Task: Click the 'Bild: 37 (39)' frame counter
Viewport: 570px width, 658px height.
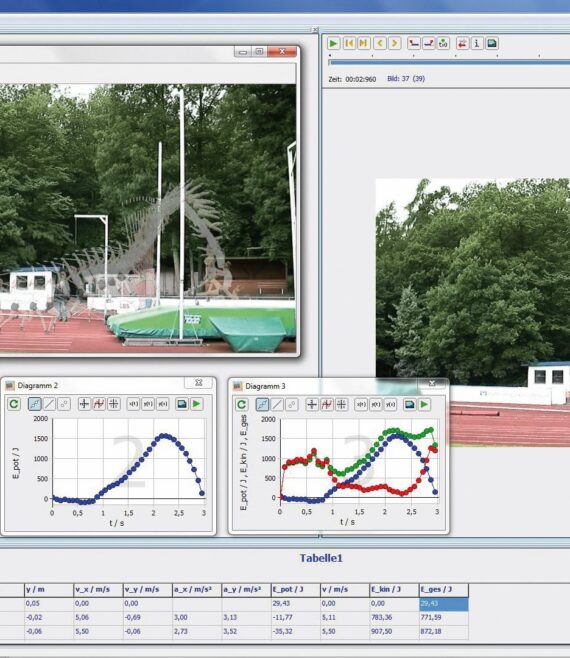Action: (406, 78)
